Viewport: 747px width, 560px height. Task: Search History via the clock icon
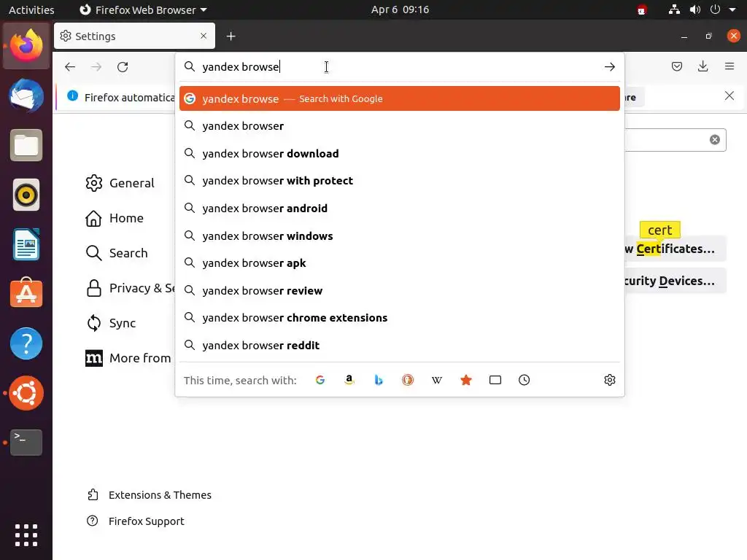[524, 380]
